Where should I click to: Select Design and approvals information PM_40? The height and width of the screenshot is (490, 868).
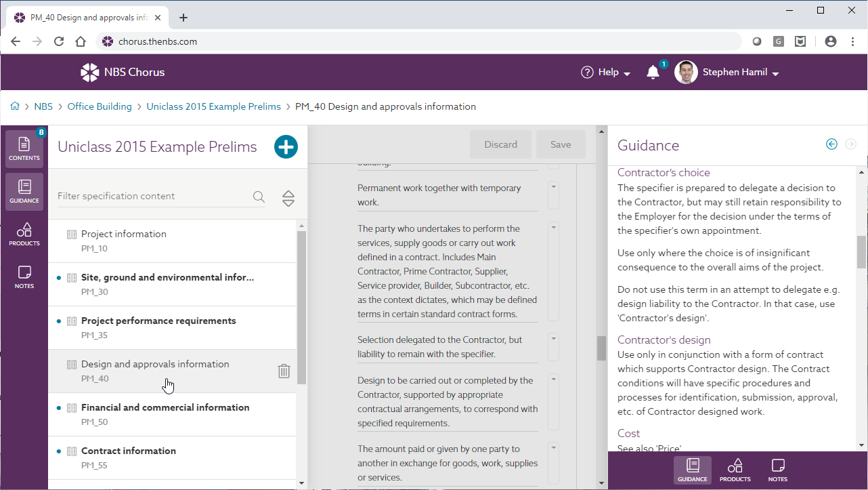pos(172,371)
